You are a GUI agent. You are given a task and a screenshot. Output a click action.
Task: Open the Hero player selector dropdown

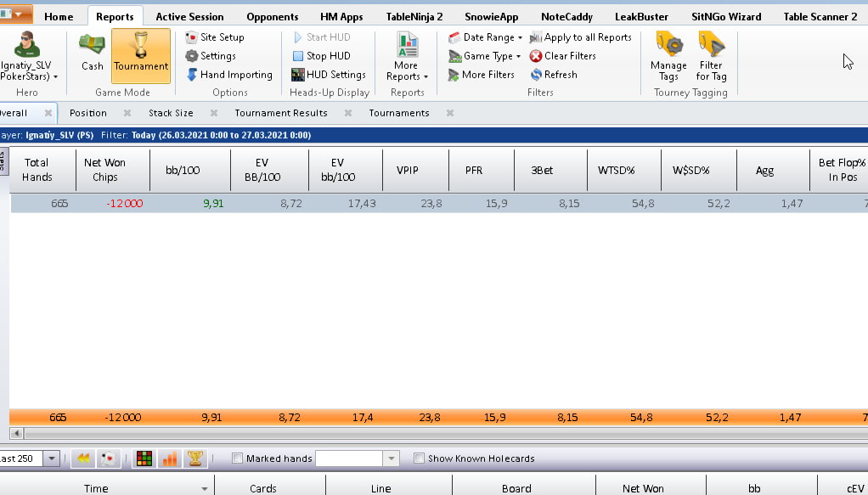(x=27, y=57)
